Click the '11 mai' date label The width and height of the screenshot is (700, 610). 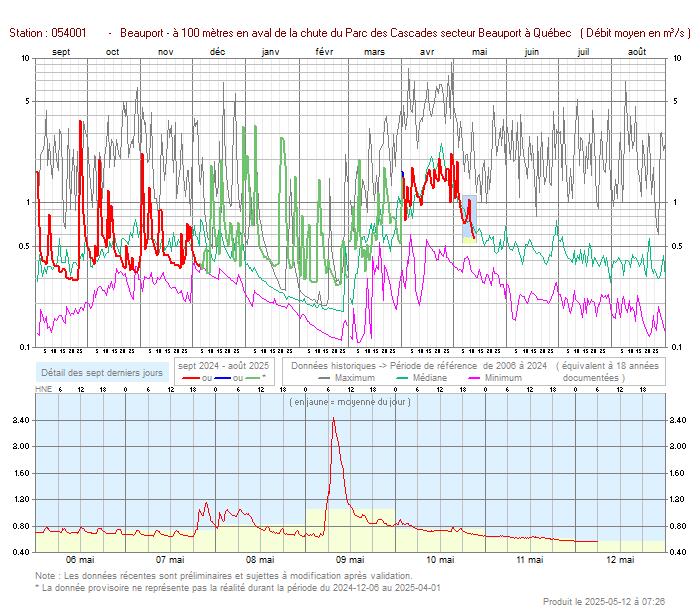click(x=530, y=560)
